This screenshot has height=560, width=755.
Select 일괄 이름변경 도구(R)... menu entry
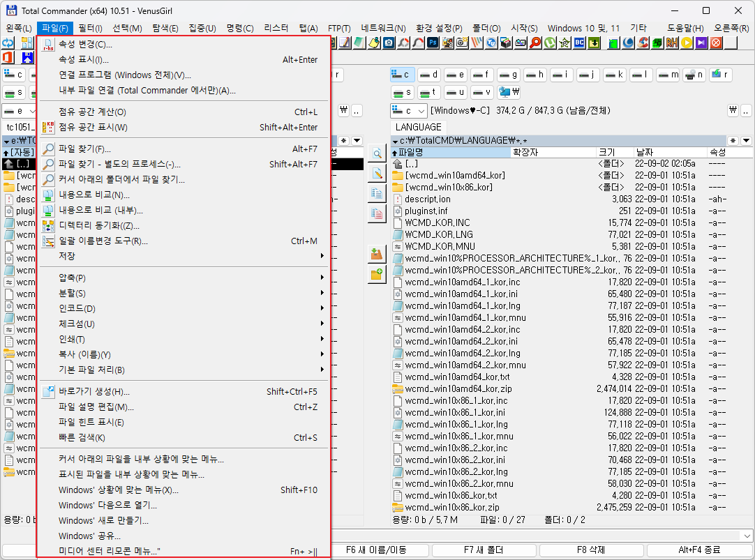[x=184, y=241]
